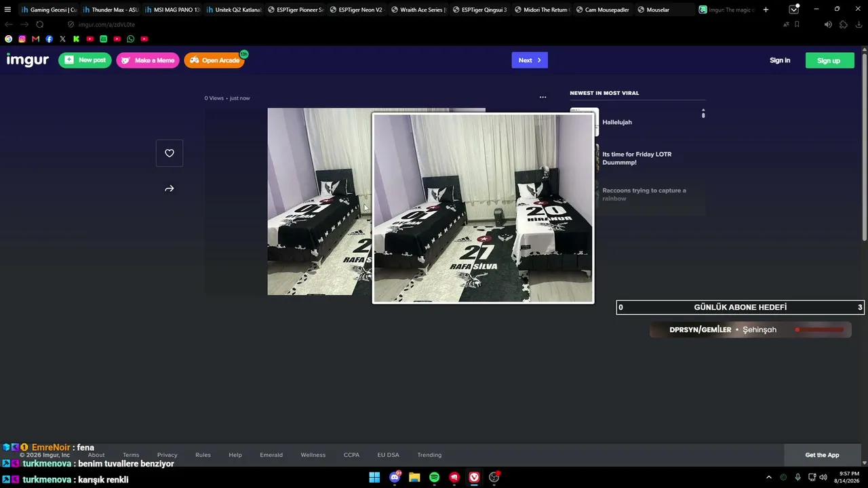The image size is (868, 488).
Task: Open the Instagram bookmark icon
Action: click(22, 39)
